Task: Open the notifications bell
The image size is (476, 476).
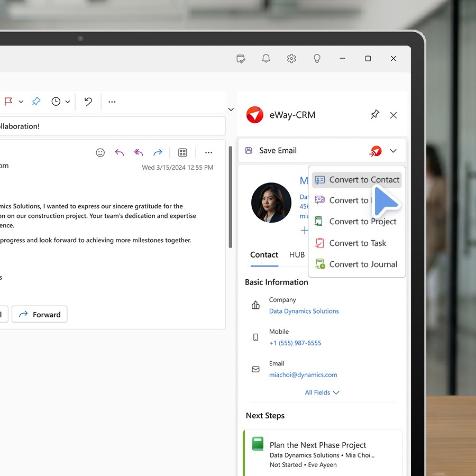Action: pos(266,58)
